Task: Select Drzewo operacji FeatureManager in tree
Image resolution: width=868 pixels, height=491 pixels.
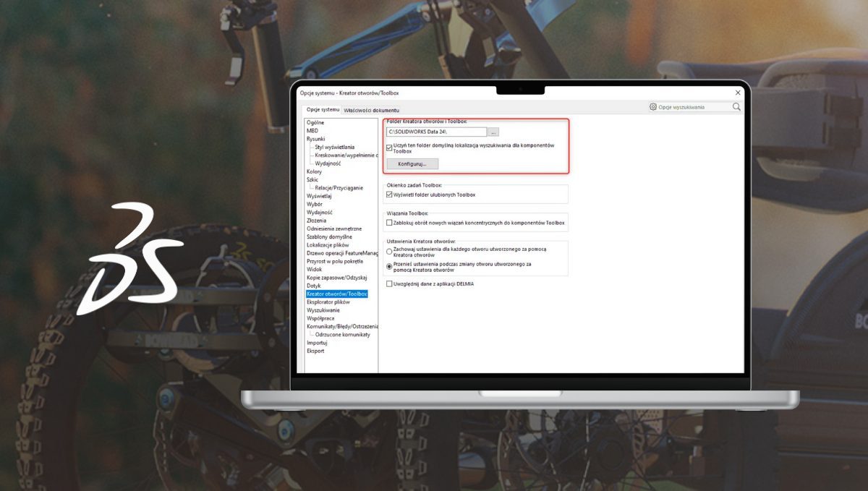Action: pos(342,253)
